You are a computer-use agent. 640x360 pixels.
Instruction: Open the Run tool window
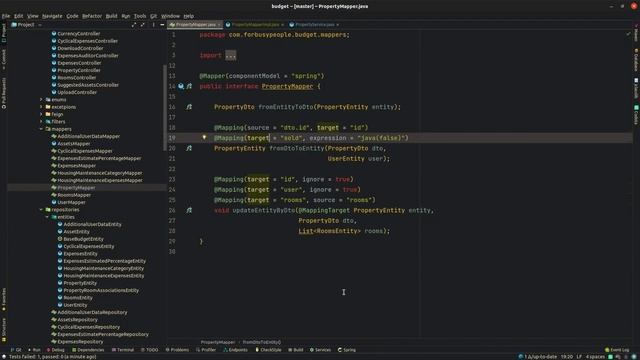[x=34, y=350]
